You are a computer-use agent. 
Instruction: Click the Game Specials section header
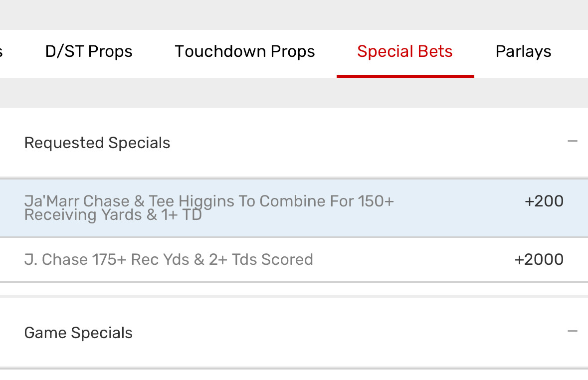294,333
